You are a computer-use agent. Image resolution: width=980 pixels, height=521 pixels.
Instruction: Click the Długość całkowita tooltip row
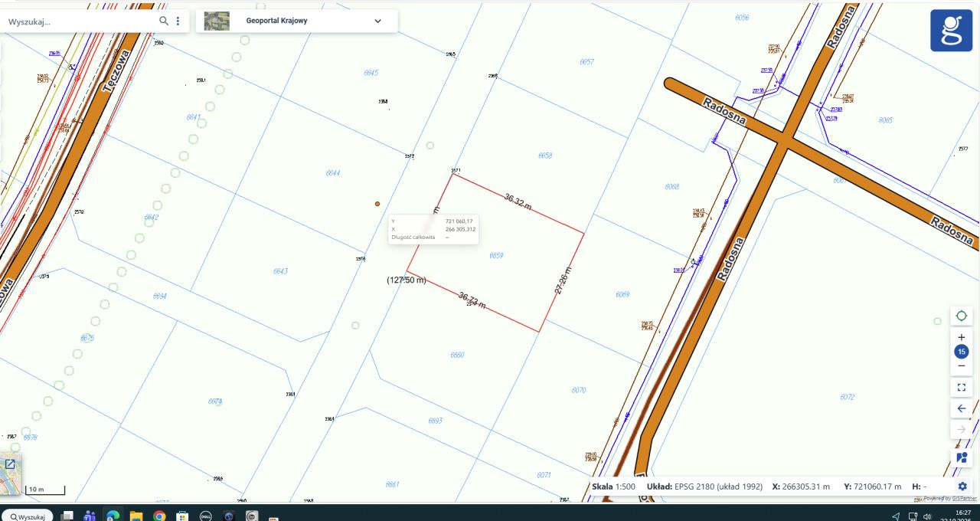tap(433, 238)
